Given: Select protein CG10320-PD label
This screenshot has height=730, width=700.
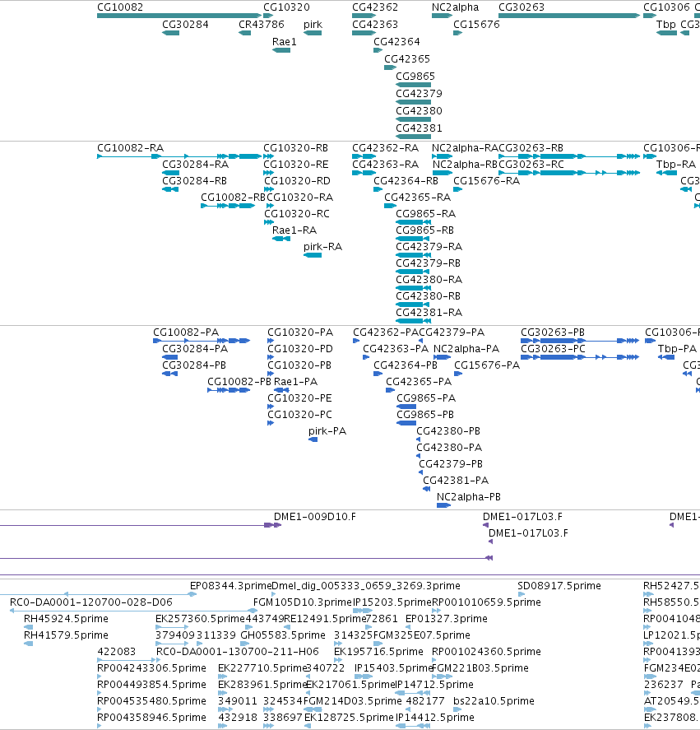Looking at the screenshot, I should pyautogui.click(x=300, y=349).
